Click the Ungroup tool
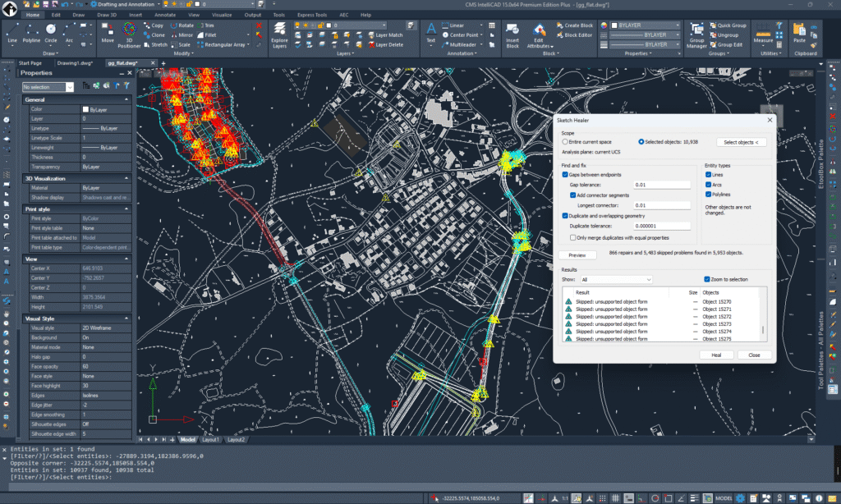This screenshot has height=504, width=841. 724,34
